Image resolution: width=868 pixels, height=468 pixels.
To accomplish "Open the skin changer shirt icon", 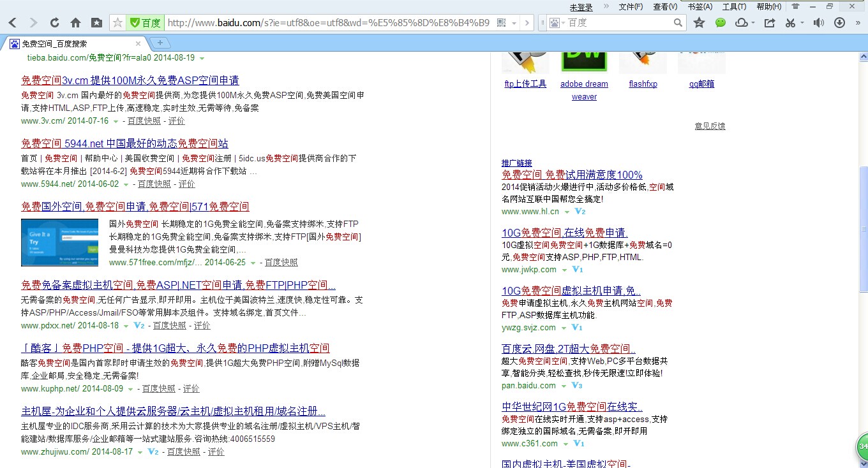I will click(795, 6).
